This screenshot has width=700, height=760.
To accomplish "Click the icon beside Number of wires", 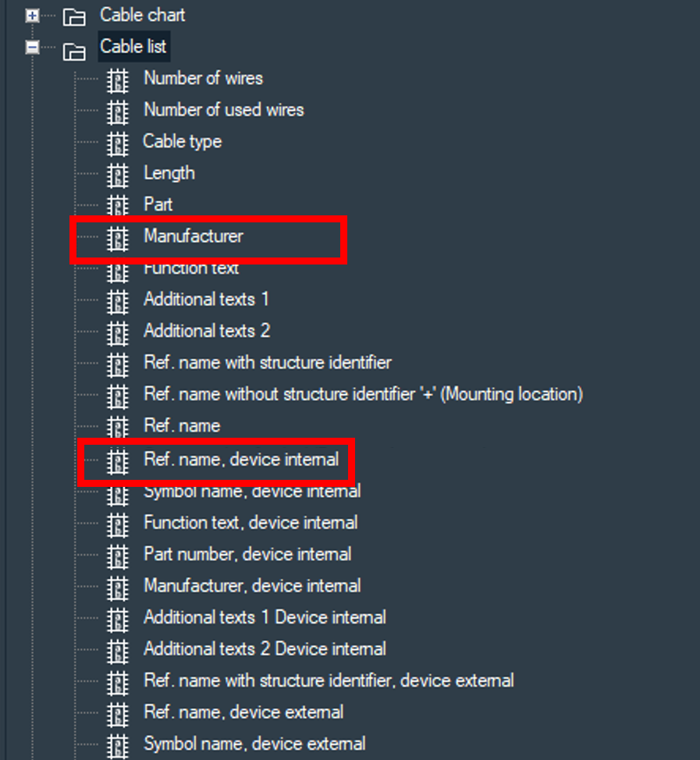I will [x=118, y=80].
